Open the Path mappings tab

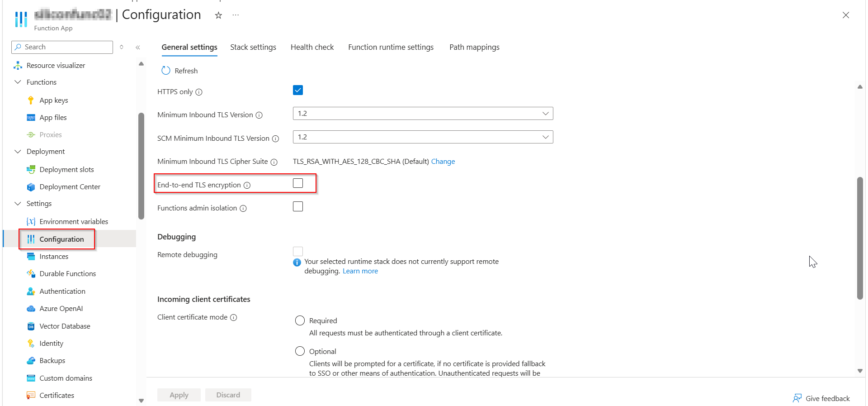(x=475, y=47)
